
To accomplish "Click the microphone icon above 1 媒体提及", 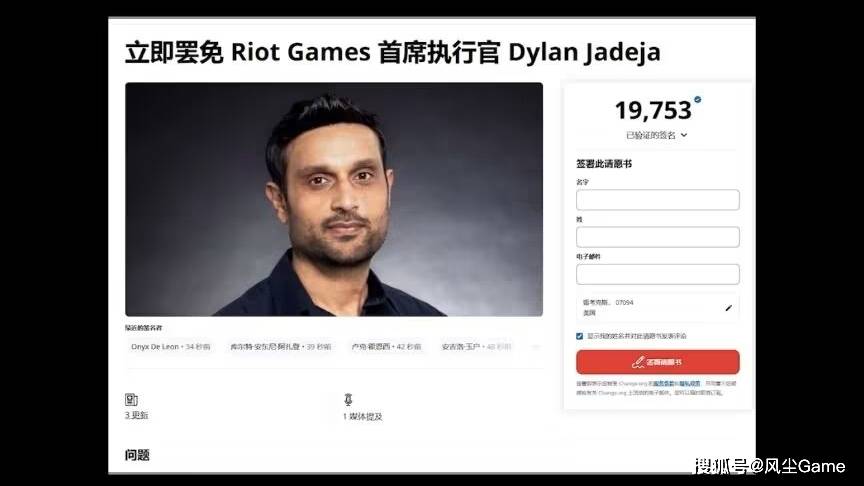I will click(x=348, y=399).
